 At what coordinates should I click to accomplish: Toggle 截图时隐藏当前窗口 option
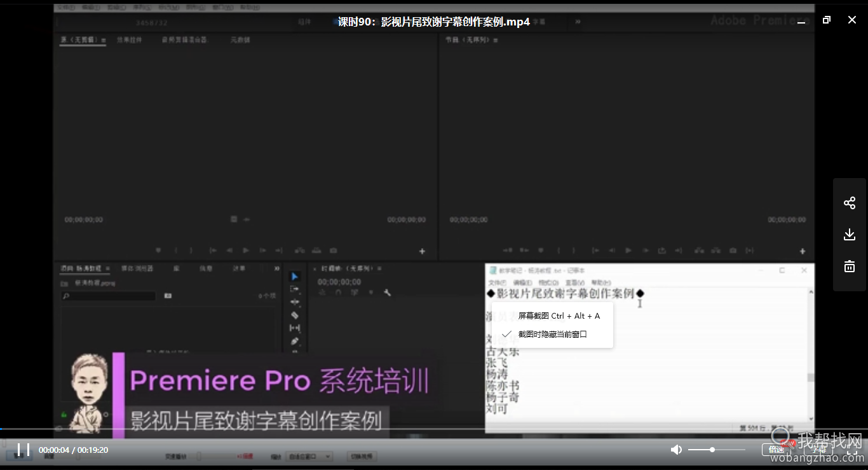point(553,334)
